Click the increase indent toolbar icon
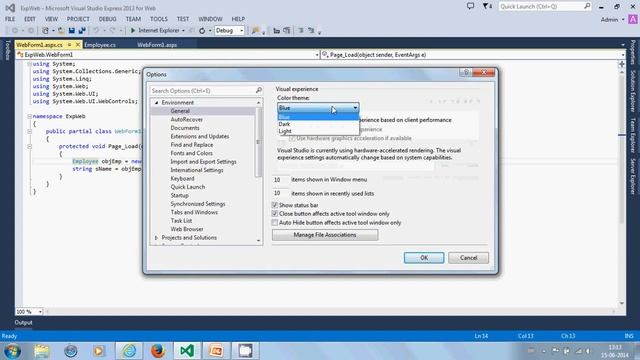This screenshot has width=640, height=360. [287, 31]
